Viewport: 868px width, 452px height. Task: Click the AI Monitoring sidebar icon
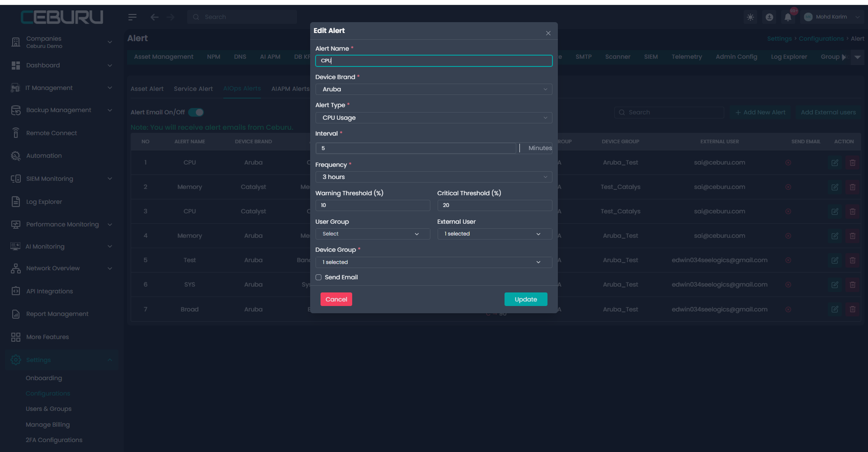click(15, 246)
